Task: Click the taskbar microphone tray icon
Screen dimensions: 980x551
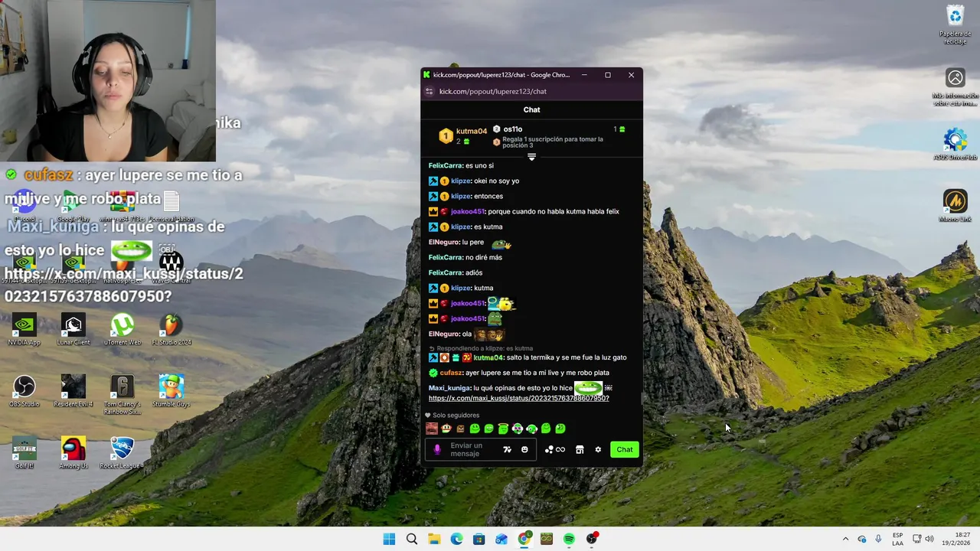Action: coord(878,539)
